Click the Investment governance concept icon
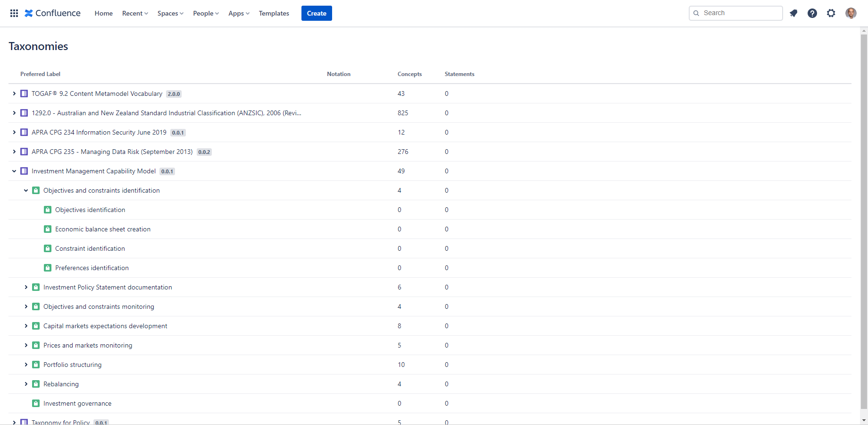This screenshot has height=425, width=868. click(36, 403)
